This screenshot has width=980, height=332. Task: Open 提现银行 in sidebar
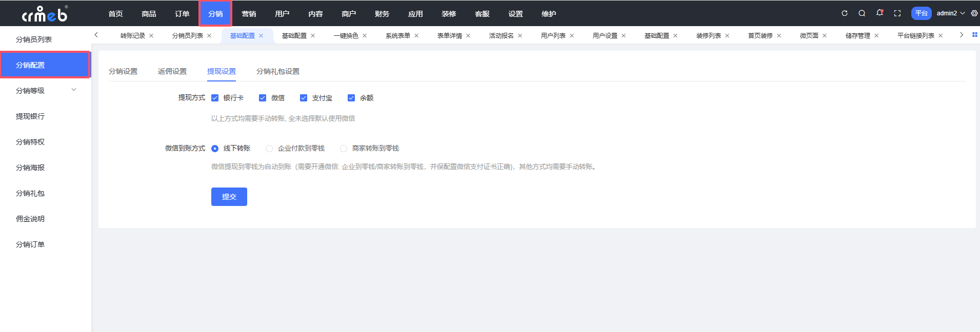tap(45, 116)
